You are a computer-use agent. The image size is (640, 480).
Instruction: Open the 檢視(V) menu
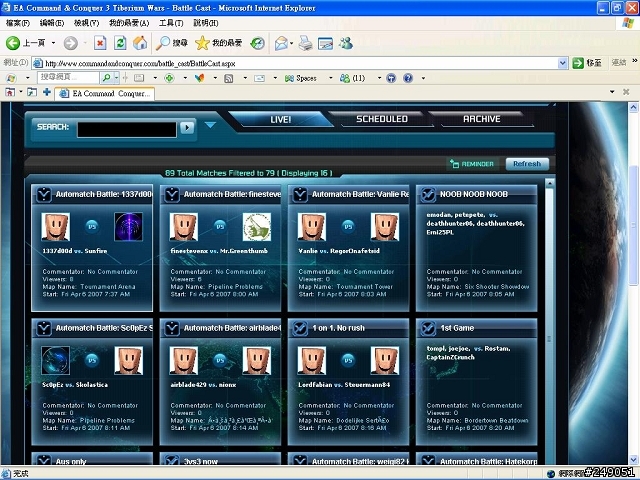(86, 23)
